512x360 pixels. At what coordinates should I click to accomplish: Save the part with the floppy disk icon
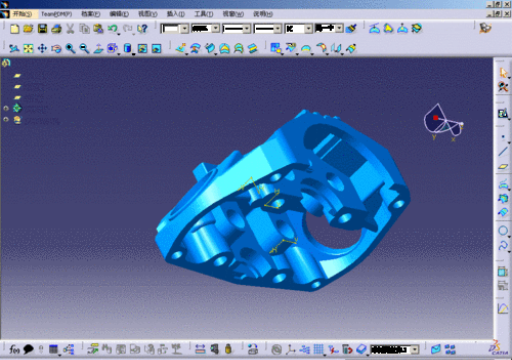click(x=42, y=29)
